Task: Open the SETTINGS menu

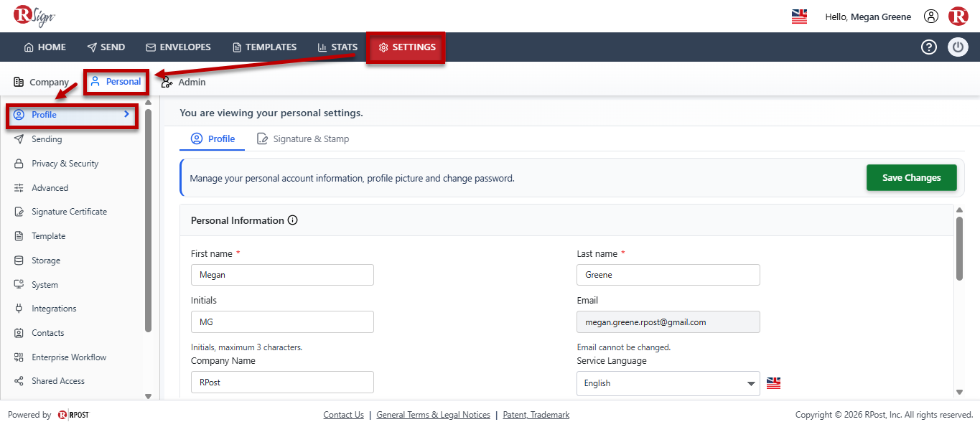Action: coord(406,47)
